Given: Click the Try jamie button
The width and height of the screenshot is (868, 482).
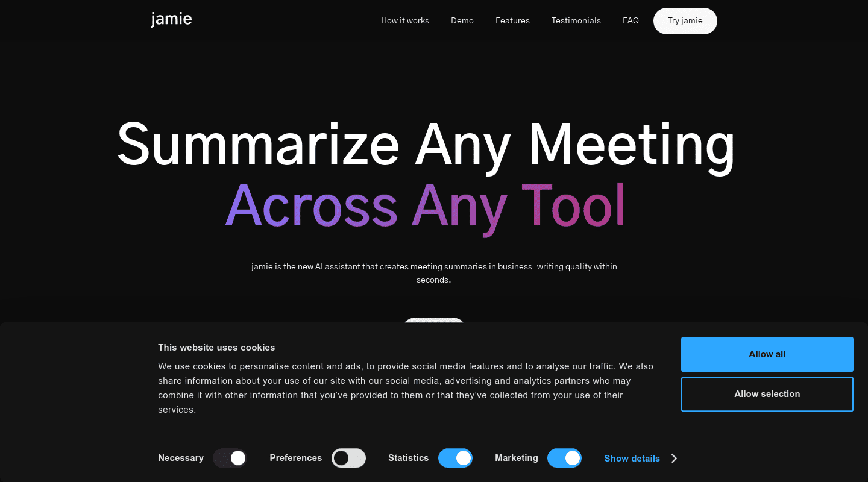Looking at the screenshot, I should click(x=685, y=21).
